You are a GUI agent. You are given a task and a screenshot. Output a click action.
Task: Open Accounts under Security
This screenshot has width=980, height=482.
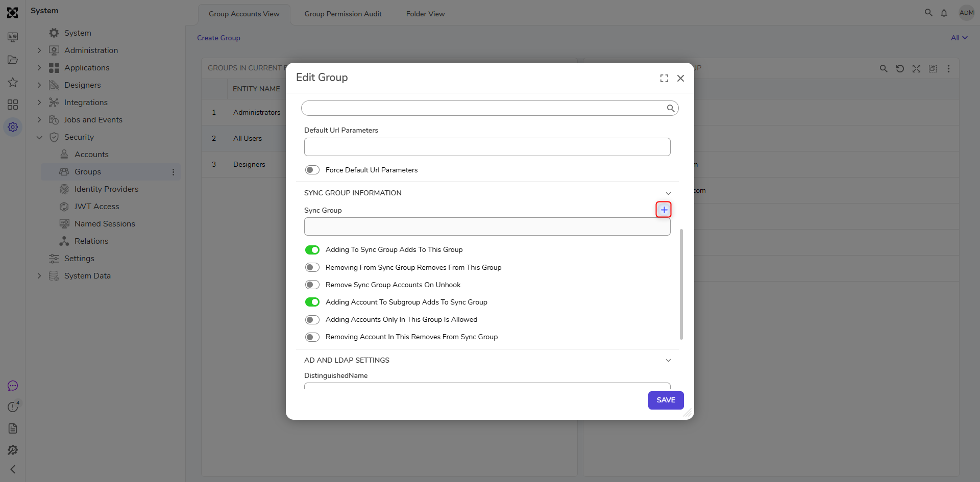click(x=91, y=155)
